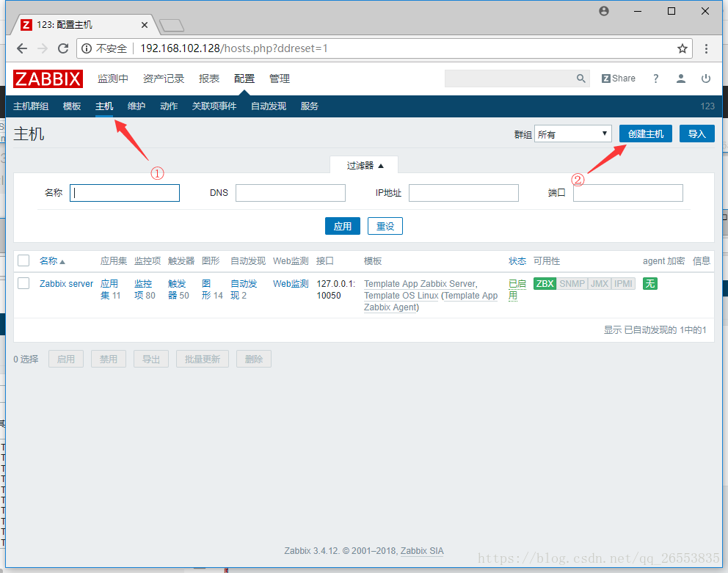Open the user profile icon in Zabbix header
Image resolution: width=728 pixels, height=573 pixels.
click(680, 79)
